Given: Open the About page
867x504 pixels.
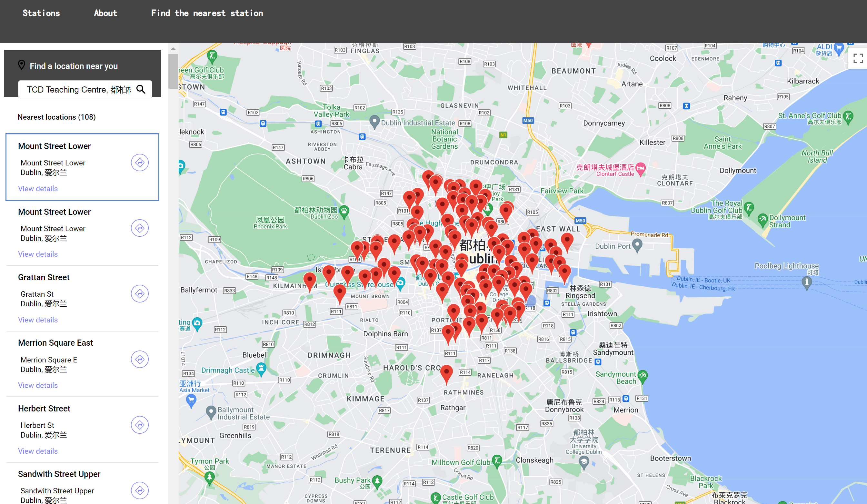Looking at the screenshot, I should click(105, 13).
